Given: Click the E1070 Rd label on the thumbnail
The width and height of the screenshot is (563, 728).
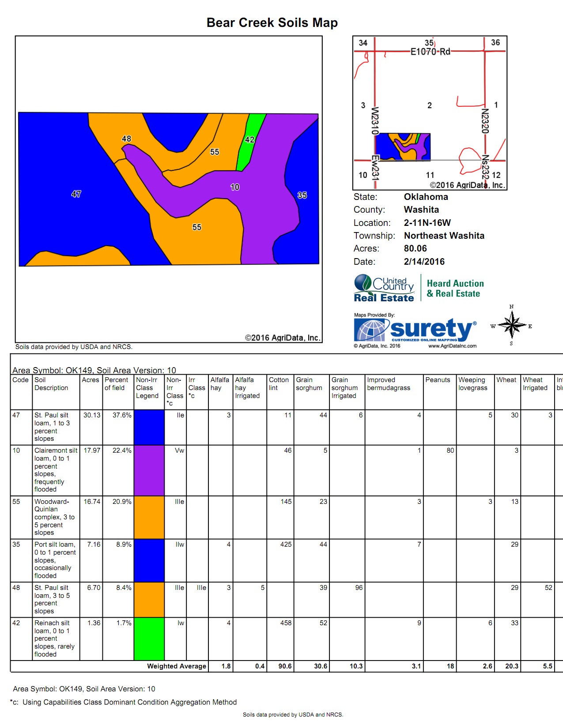Looking at the screenshot, I should 430,52.
